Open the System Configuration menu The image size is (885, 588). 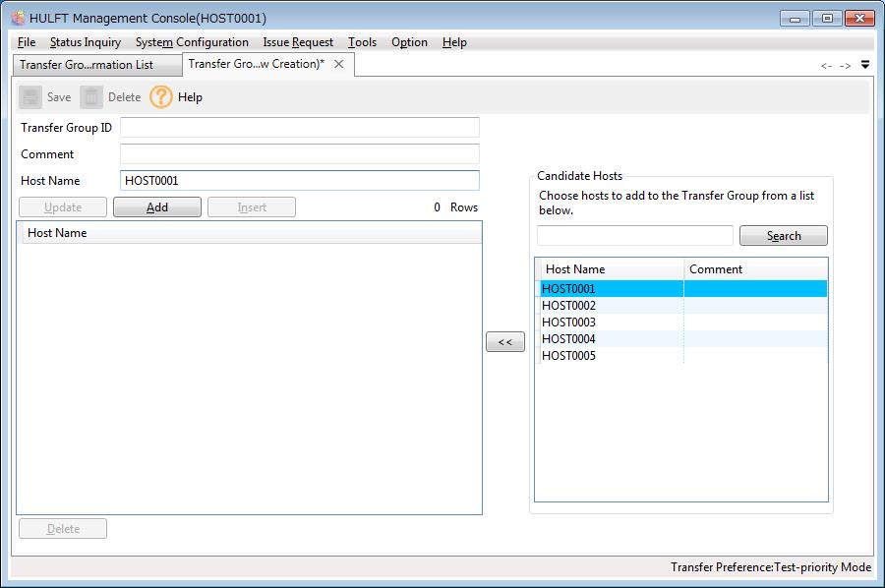click(192, 42)
